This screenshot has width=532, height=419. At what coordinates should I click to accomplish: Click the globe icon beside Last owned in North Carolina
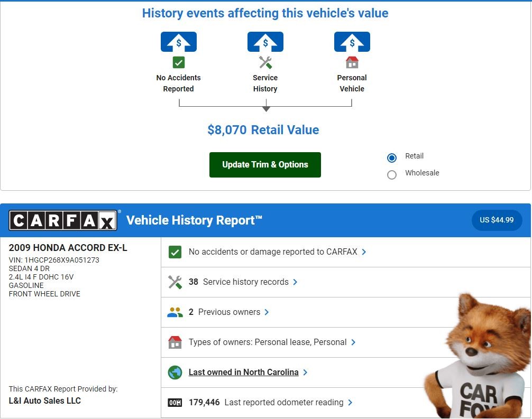[x=175, y=372]
